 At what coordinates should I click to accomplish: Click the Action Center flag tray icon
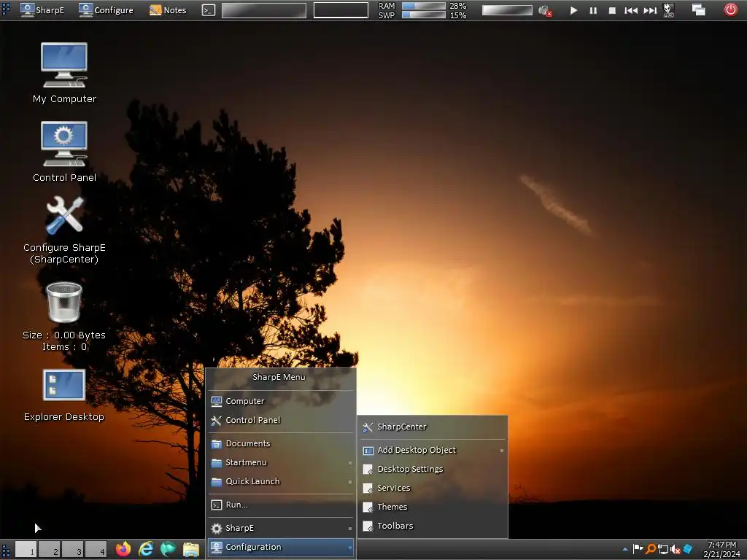click(x=638, y=549)
